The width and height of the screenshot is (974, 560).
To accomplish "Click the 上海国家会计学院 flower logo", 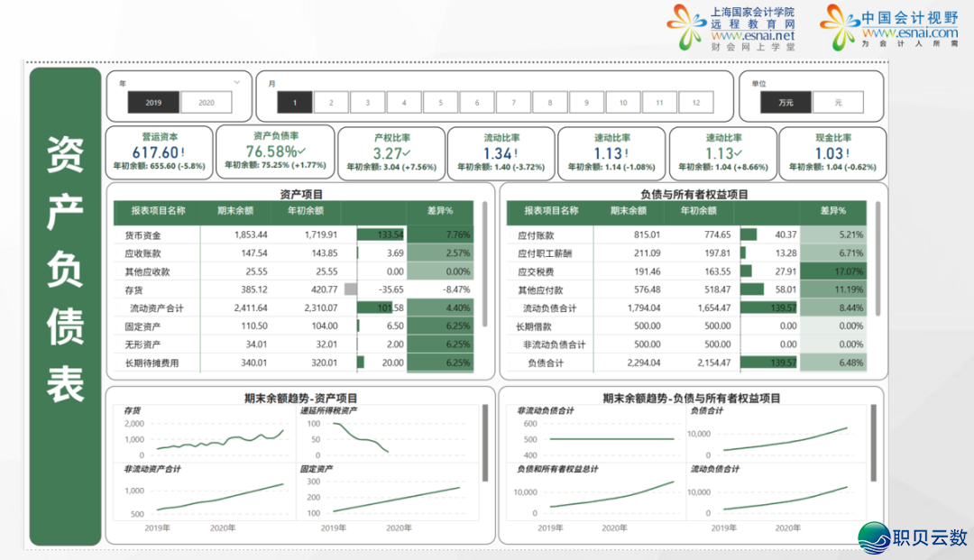I will [x=687, y=27].
